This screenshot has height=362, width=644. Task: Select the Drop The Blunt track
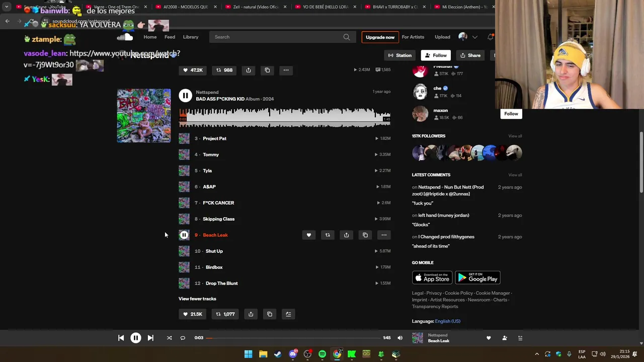click(x=222, y=283)
